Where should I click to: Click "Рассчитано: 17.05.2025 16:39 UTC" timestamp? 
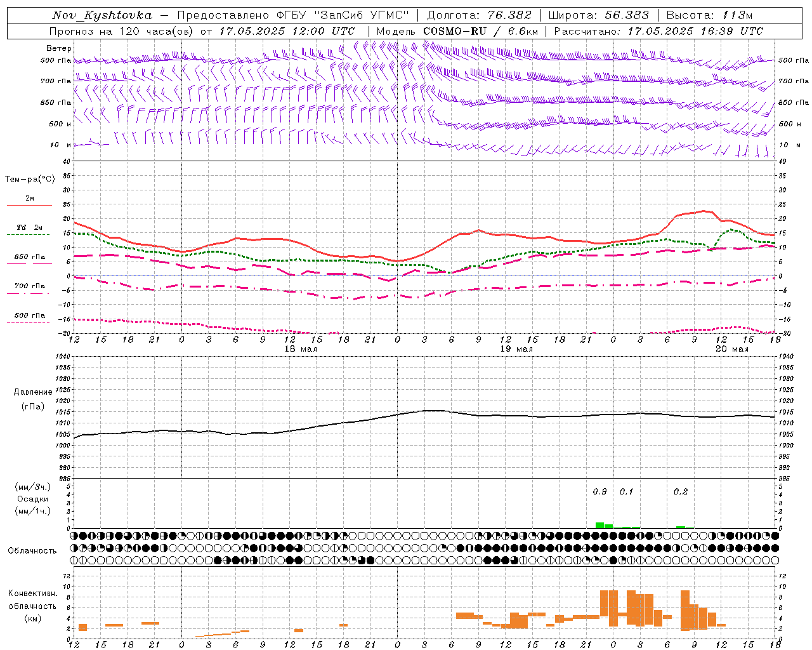pyautogui.click(x=658, y=31)
